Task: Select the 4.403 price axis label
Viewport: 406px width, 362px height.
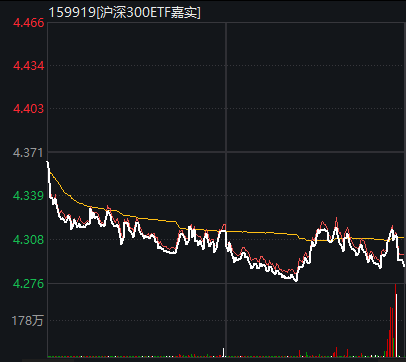Action: coord(28,108)
